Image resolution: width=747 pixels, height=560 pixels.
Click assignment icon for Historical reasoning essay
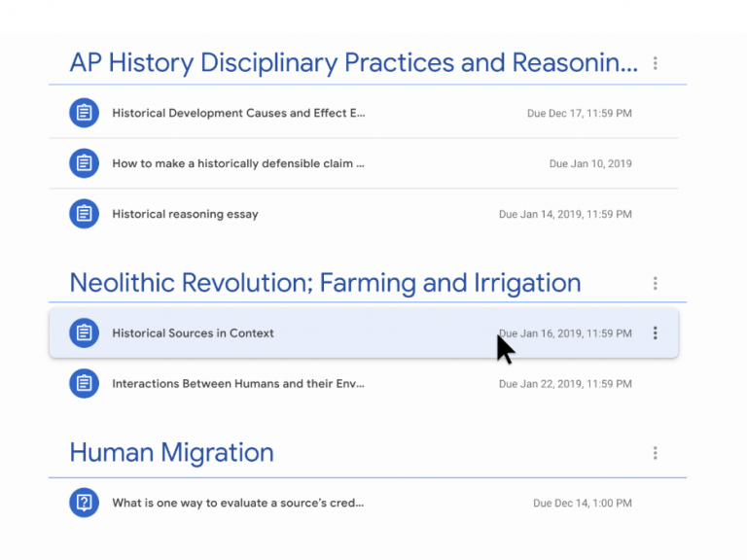coord(85,214)
